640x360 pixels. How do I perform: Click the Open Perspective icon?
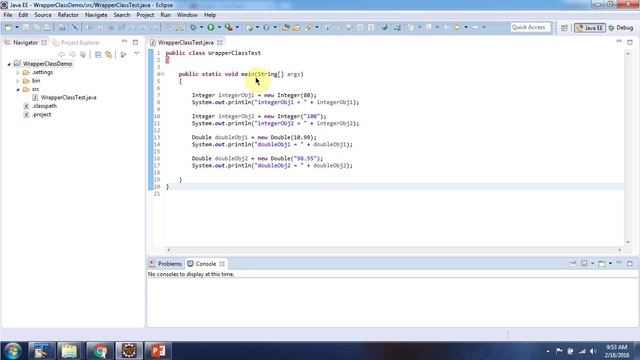coord(564,28)
